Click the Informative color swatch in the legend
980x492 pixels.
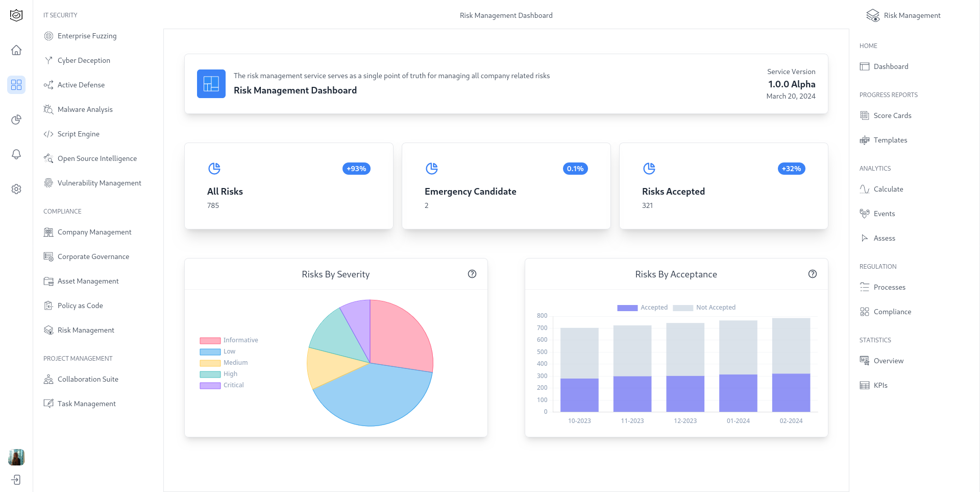[209, 340]
